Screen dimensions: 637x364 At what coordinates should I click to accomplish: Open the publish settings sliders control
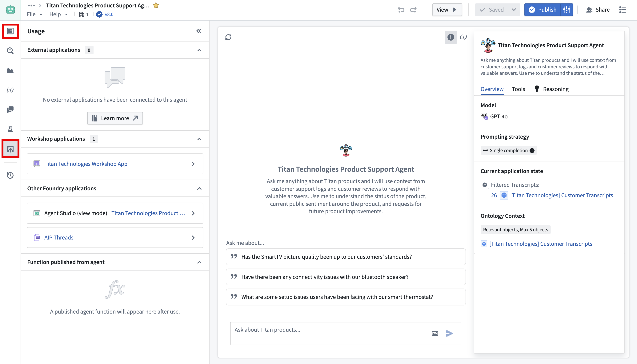coord(567,10)
